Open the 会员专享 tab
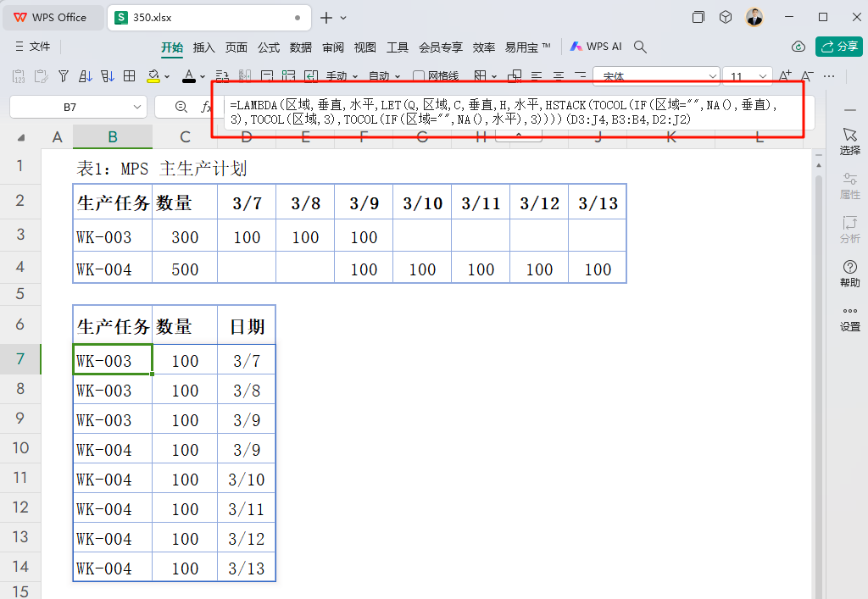The image size is (868, 599). click(x=441, y=47)
